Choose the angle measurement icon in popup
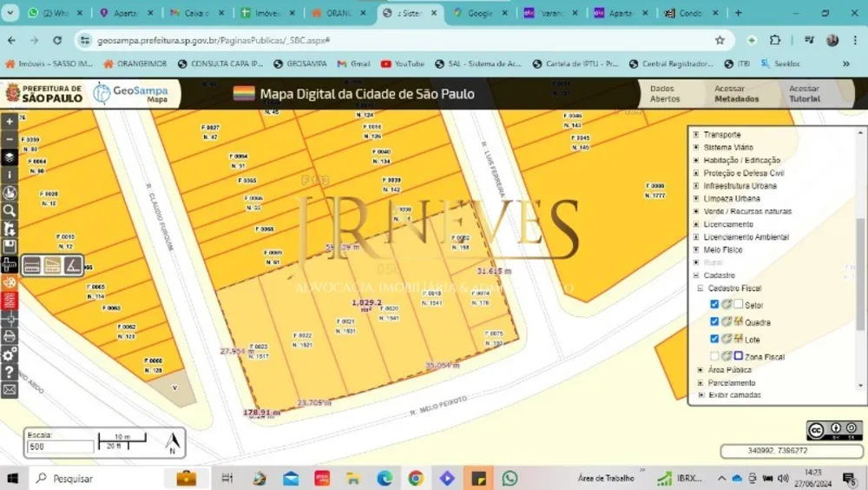868x490 pixels. [73, 266]
